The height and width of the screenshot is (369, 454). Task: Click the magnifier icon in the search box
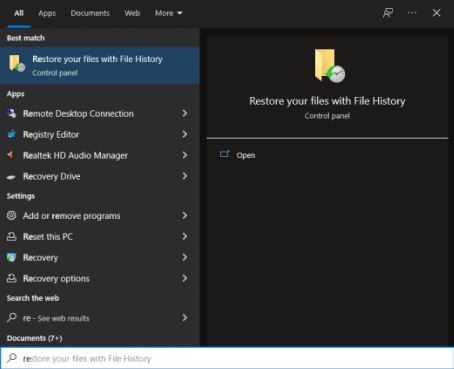[12, 358]
